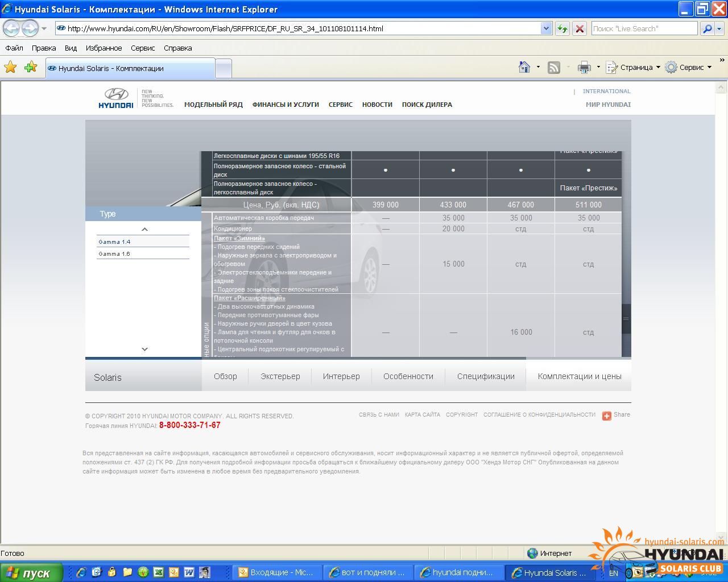Switch to the Обзор tab
The image size is (728, 582).
coord(225,376)
